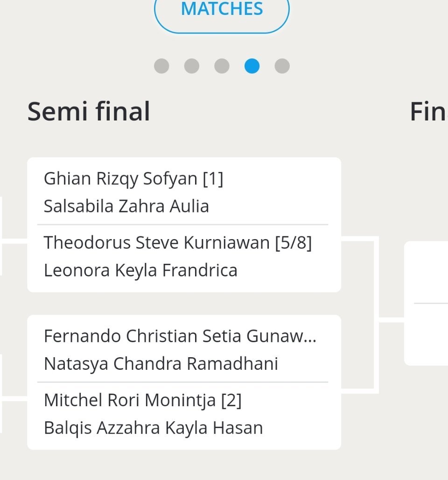Select the second bracket page dot

192,66
